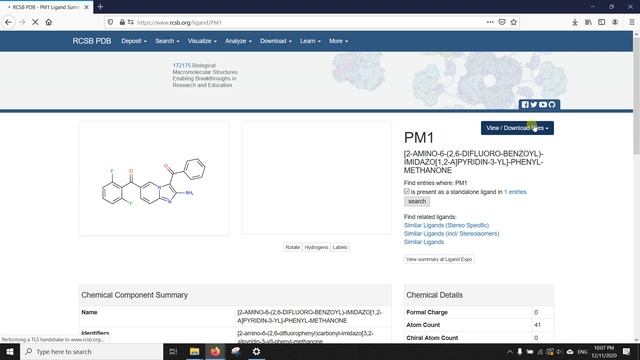Toggle standalone ligand checkbox
This screenshot has width=640, height=360.
pos(407,191)
